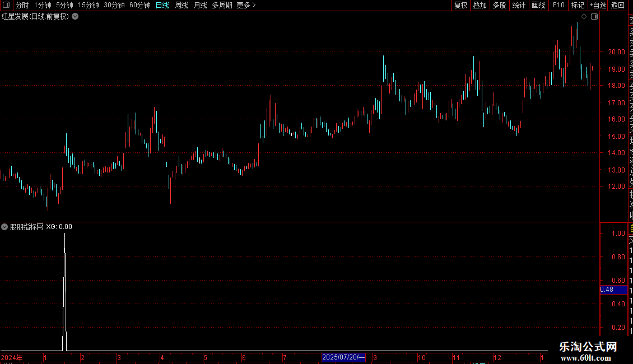Click the 18.00 price axis label
Screen dimensions: 633x364
(616, 86)
